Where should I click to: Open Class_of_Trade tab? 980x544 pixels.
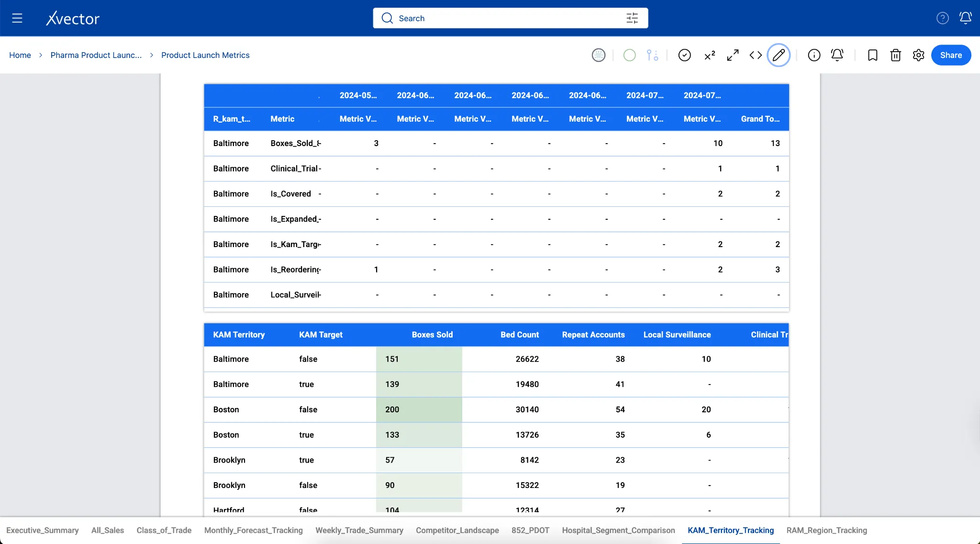[164, 530]
